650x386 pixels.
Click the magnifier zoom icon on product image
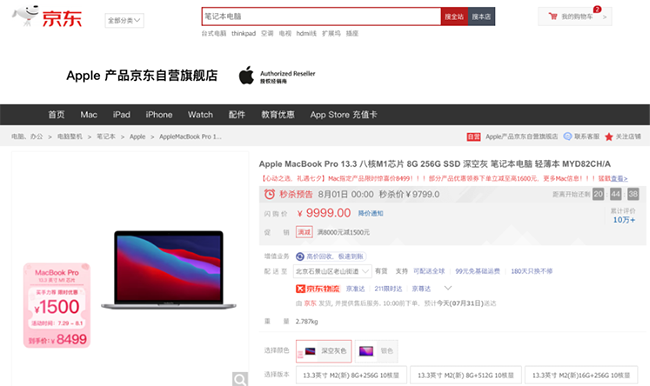240,379
